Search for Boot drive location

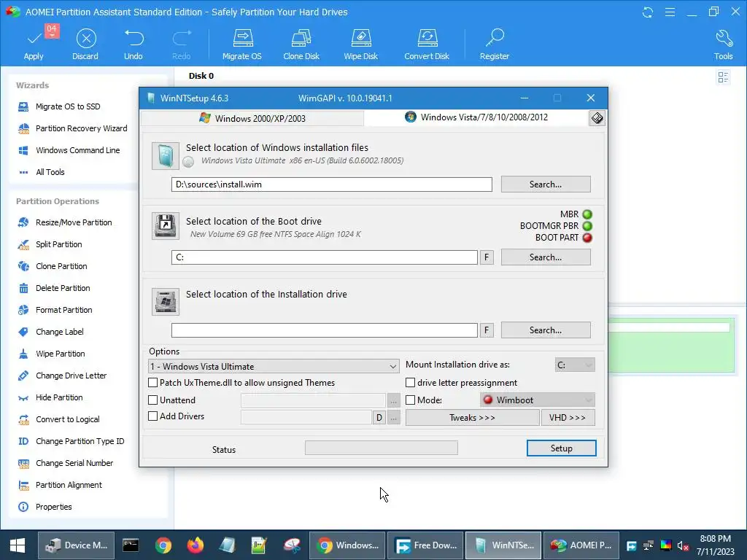pos(546,257)
